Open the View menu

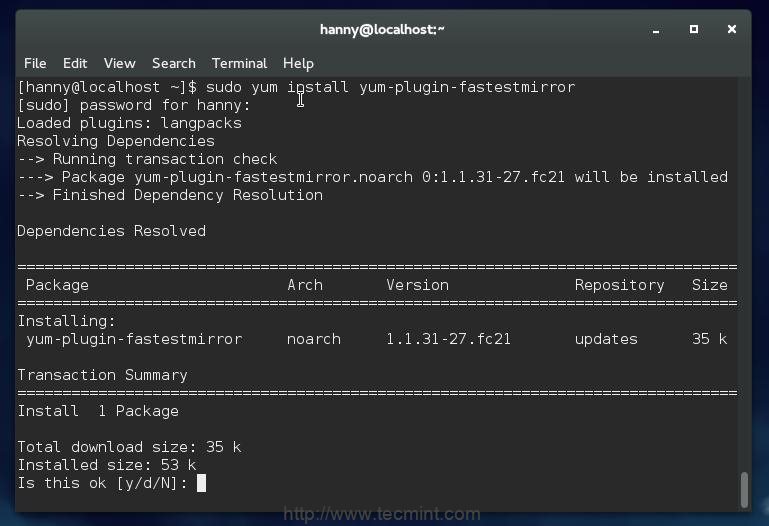[x=119, y=63]
